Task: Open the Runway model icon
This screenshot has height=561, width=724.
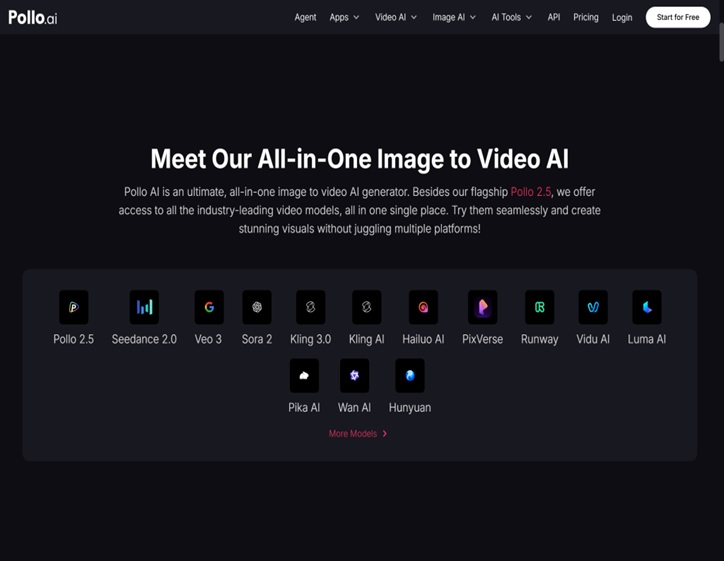Action: [x=540, y=307]
